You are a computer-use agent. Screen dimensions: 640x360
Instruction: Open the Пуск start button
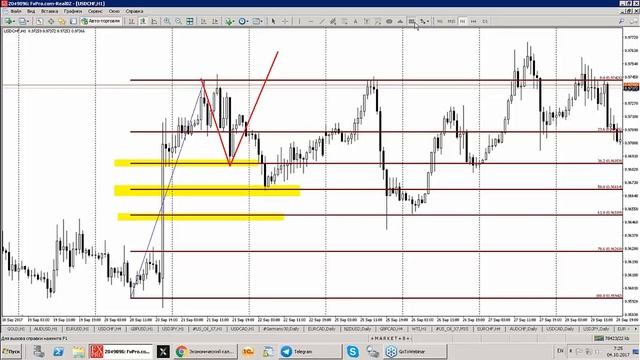click(11, 351)
